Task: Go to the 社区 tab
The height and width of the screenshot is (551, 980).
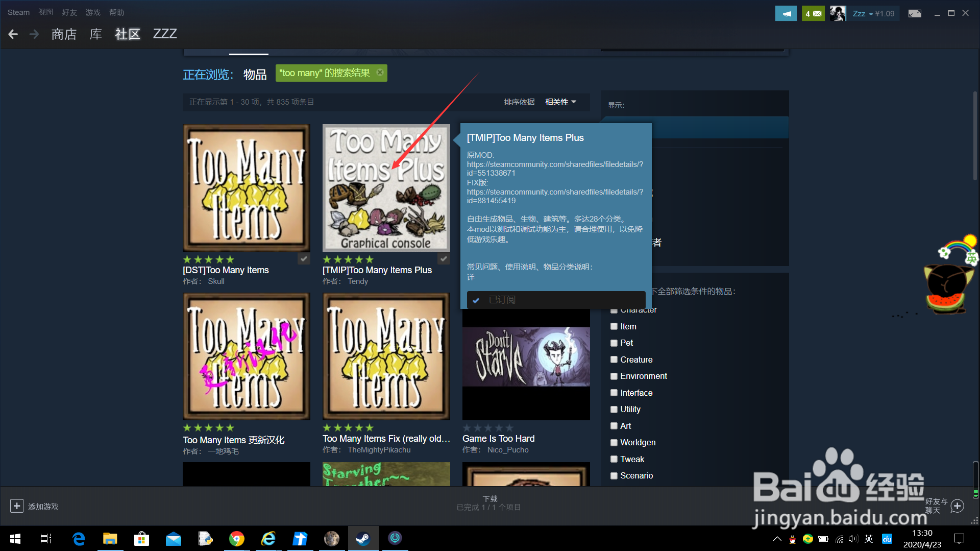Action: (x=128, y=34)
